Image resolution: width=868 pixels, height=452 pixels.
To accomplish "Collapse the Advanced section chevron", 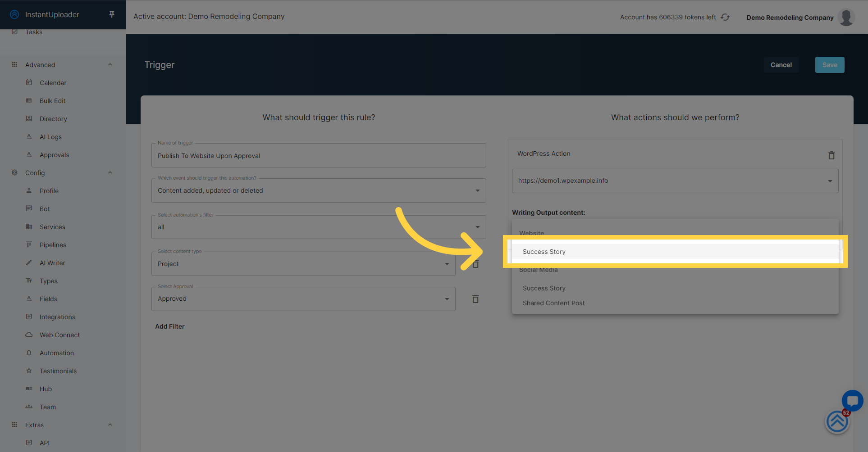I will [110, 64].
